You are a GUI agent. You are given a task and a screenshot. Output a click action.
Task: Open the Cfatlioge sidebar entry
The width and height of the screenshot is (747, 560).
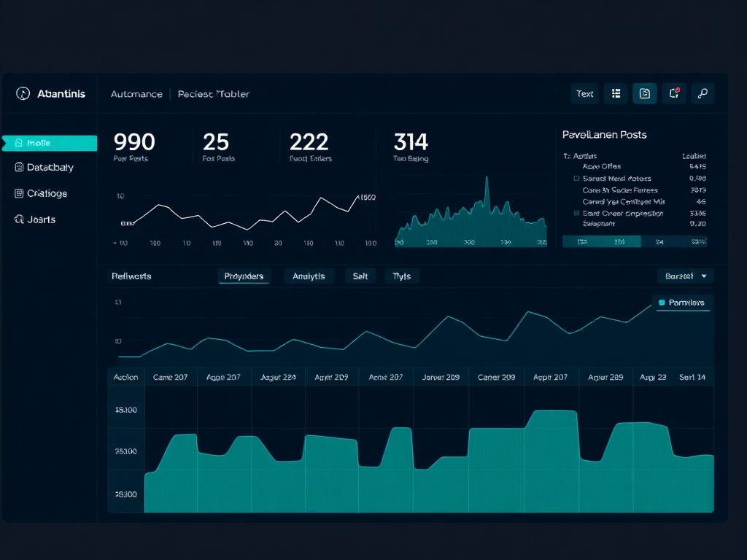41,193
